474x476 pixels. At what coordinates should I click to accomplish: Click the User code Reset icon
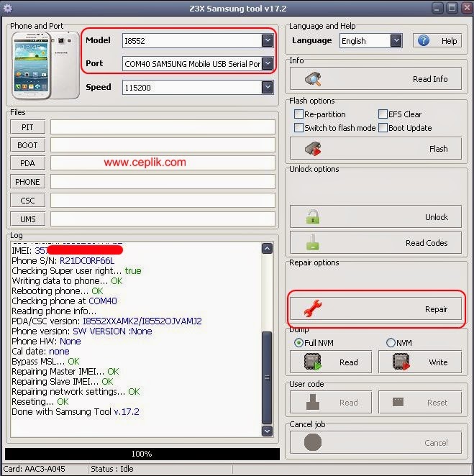point(398,402)
